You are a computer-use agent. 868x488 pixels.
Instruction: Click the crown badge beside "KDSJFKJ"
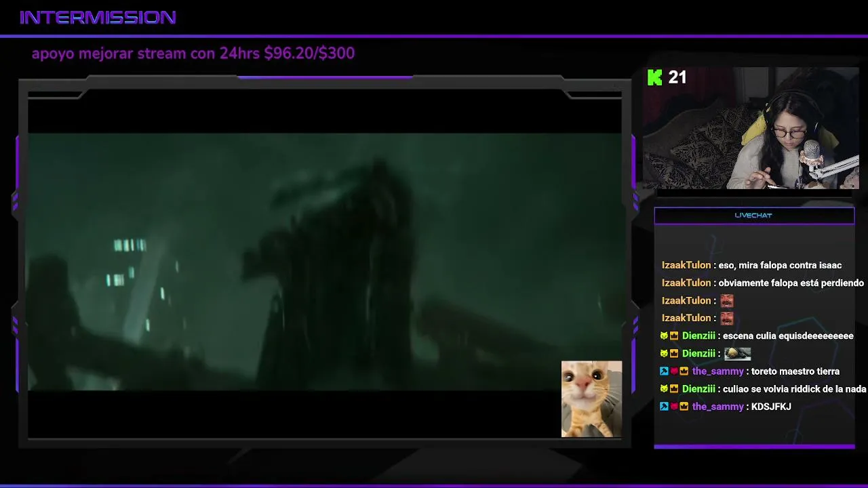coord(684,407)
